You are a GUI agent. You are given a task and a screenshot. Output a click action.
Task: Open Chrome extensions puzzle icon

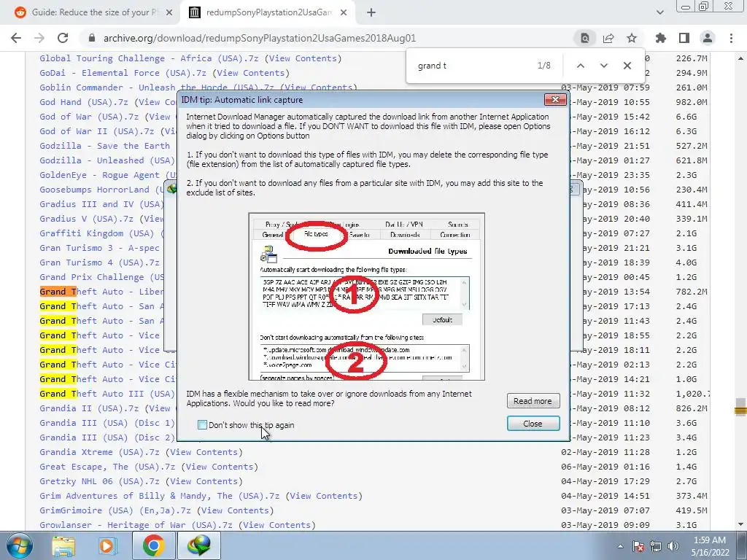click(x=661, y=38)
